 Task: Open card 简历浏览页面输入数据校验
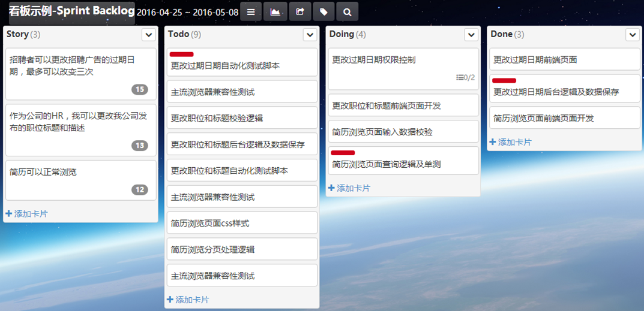[x=403, y=131]
